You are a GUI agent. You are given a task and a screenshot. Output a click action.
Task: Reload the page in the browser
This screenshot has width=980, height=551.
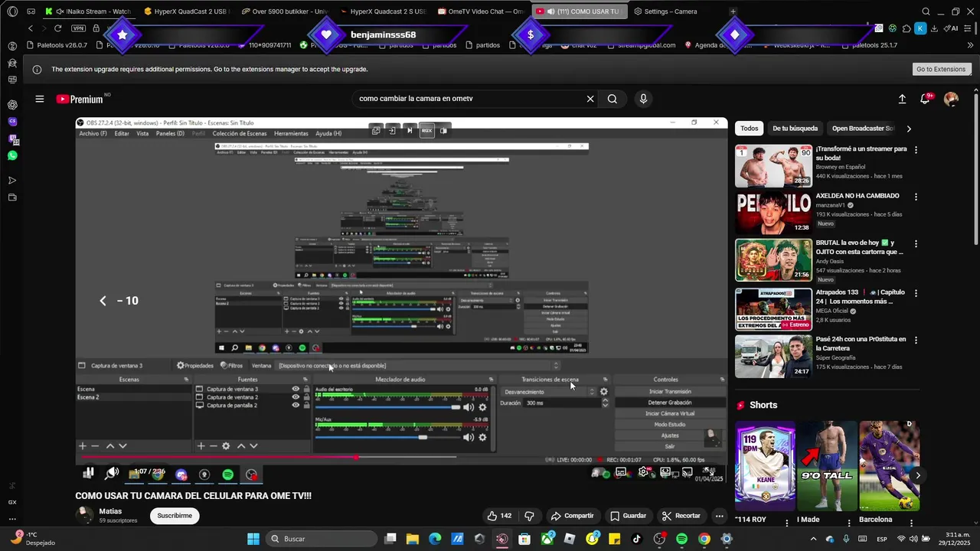57,28
